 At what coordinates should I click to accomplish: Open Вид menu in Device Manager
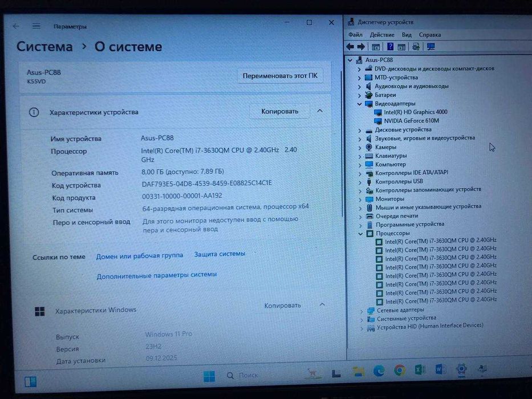click(x=407, y=35)
